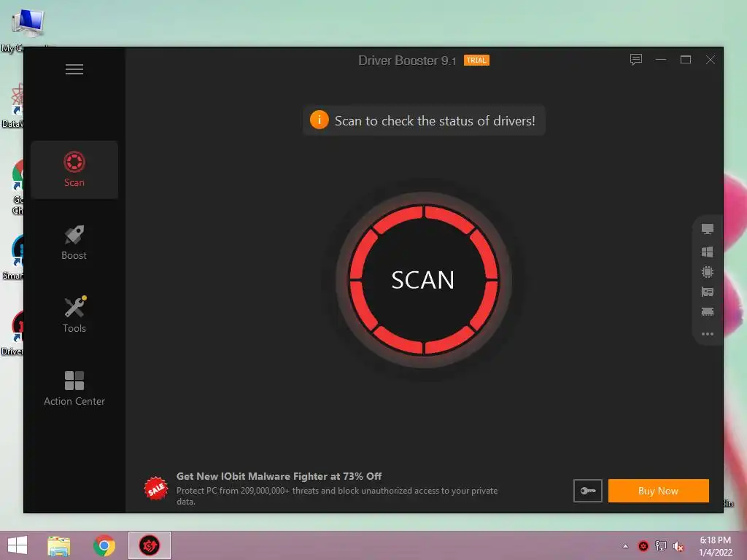Expand more device info dots
The height and width of the screenshot is (560, 747).
point(708,334)
